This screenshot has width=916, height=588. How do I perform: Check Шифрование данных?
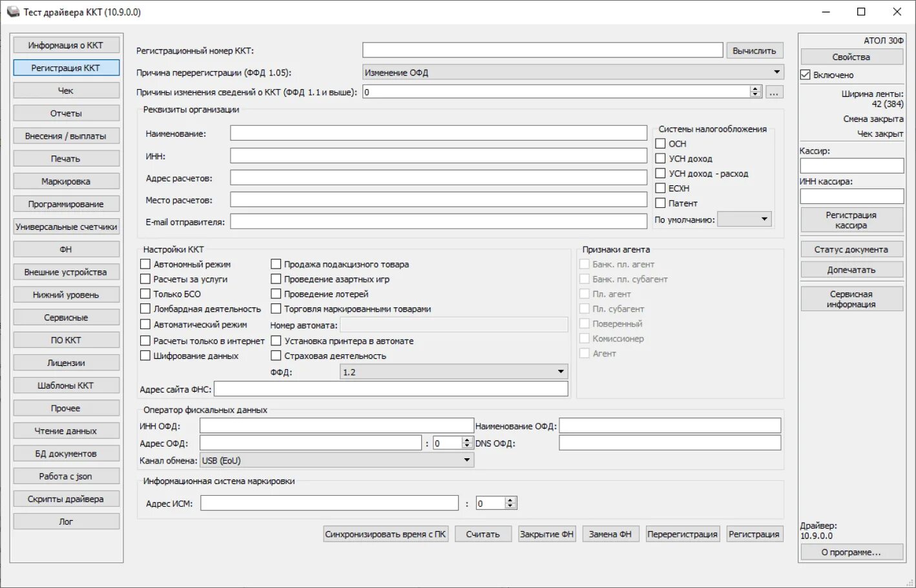[145, 356]
